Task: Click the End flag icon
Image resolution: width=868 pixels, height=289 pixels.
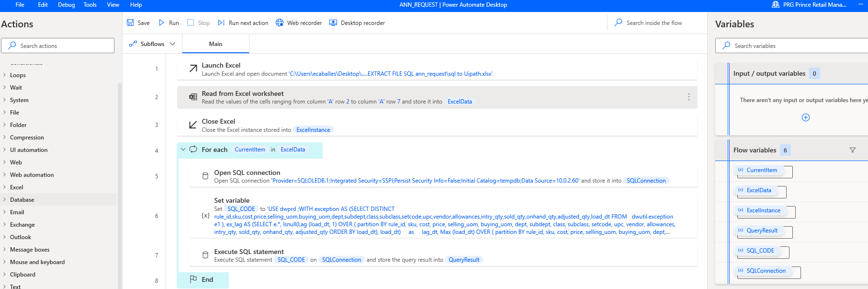Action: [x=193, y=279]
